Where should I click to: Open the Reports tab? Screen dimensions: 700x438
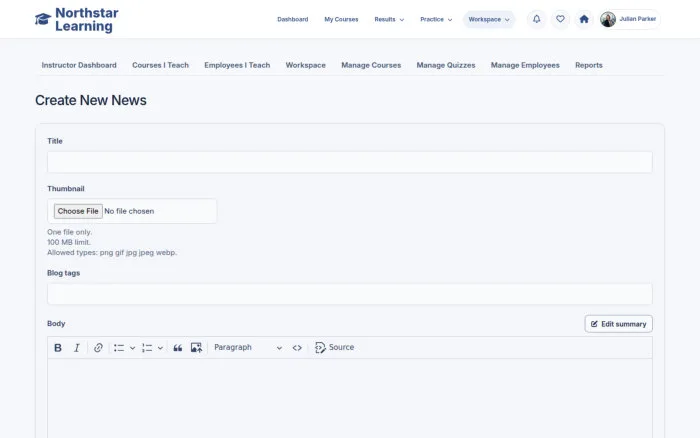point(589,65)
